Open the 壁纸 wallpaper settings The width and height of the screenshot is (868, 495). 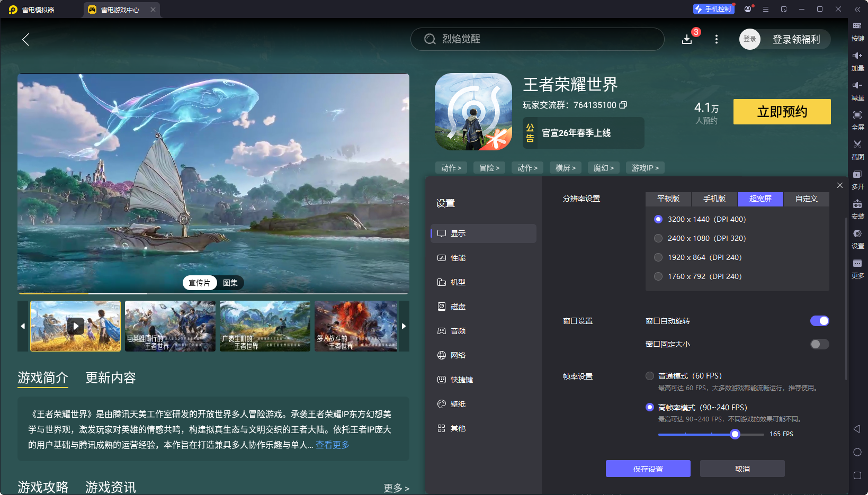pos(458,403)
